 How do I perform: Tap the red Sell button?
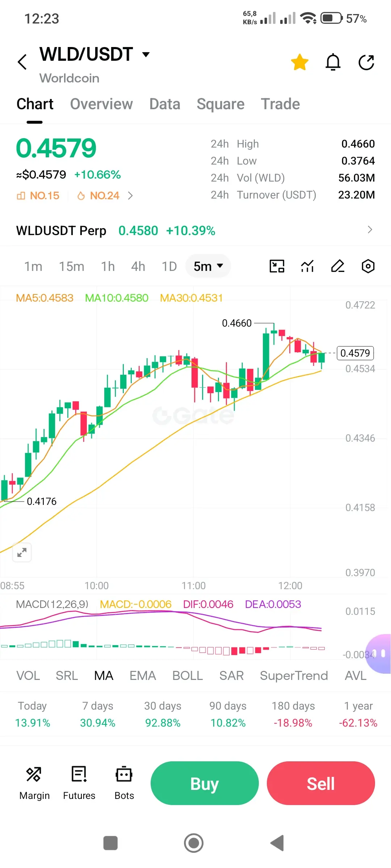(321, 783)
